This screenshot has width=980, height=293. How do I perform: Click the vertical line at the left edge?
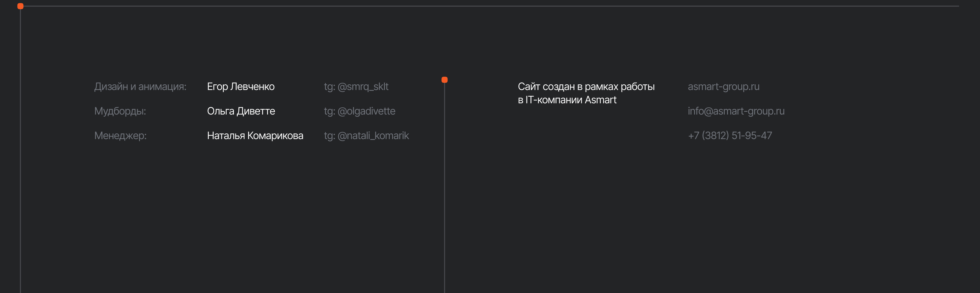click(21, 152)
